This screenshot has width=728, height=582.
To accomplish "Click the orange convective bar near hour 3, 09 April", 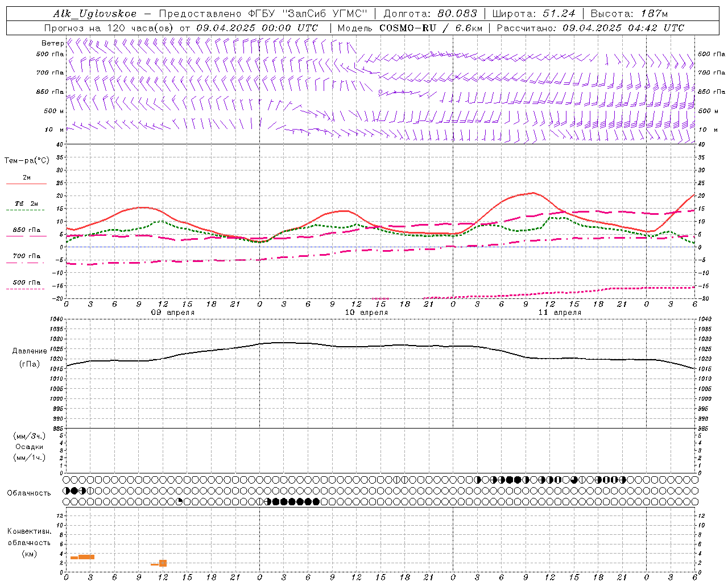I will coord(86,557).
